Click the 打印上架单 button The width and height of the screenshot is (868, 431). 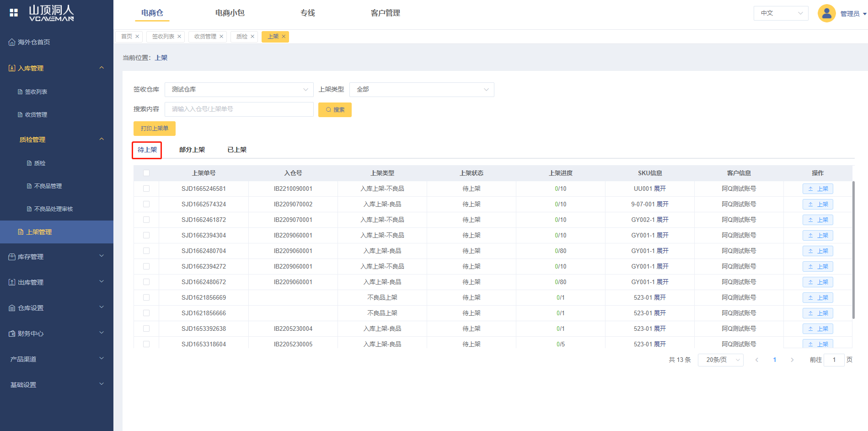155,129
